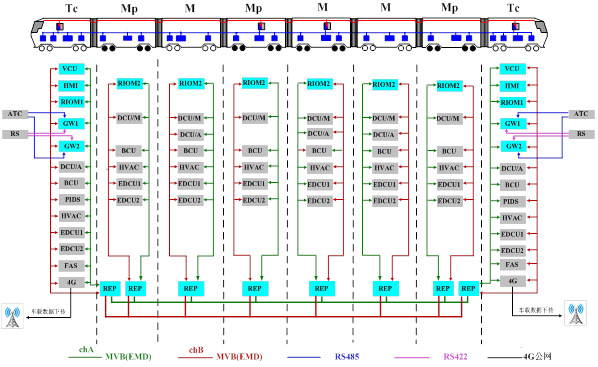Click the PIDS block in right Tc car
The width and height of the screenshot is (598, 367).
pyautogui.click(x=513, y=201)
